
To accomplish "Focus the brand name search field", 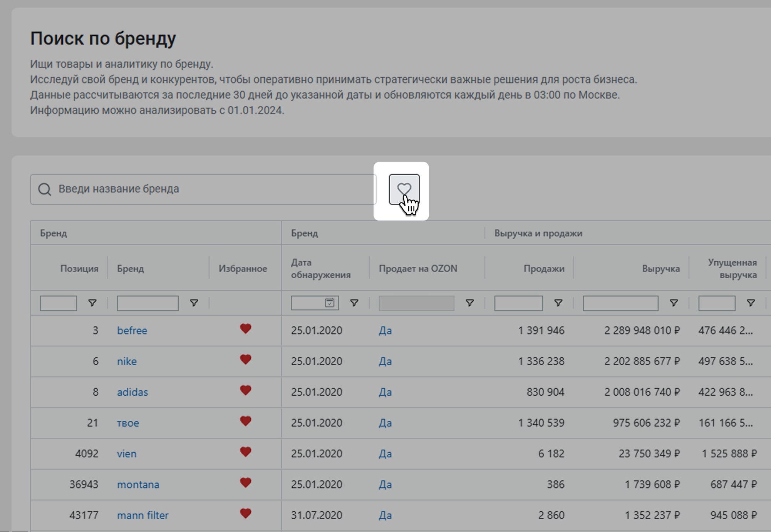I will coord(203,189).
